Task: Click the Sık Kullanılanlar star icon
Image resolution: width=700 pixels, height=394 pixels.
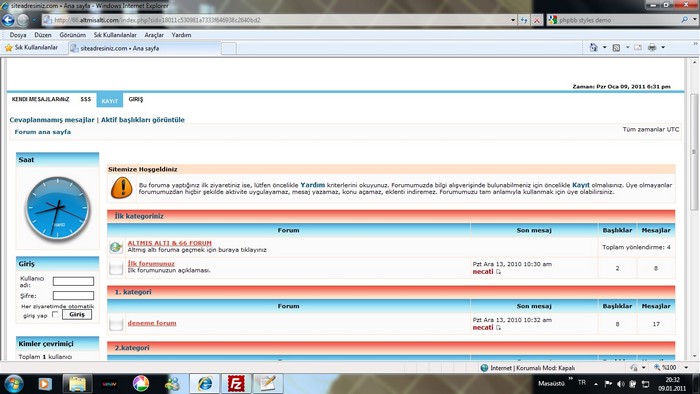Action: click(x=8, y=48)
